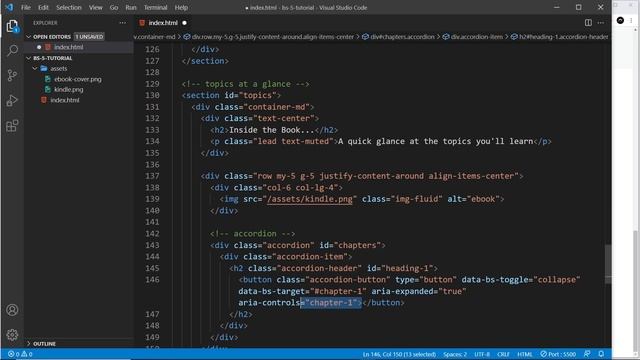Click the Split Editor Right icon
This screenshot has width=640, height=360.
point(588,23)
